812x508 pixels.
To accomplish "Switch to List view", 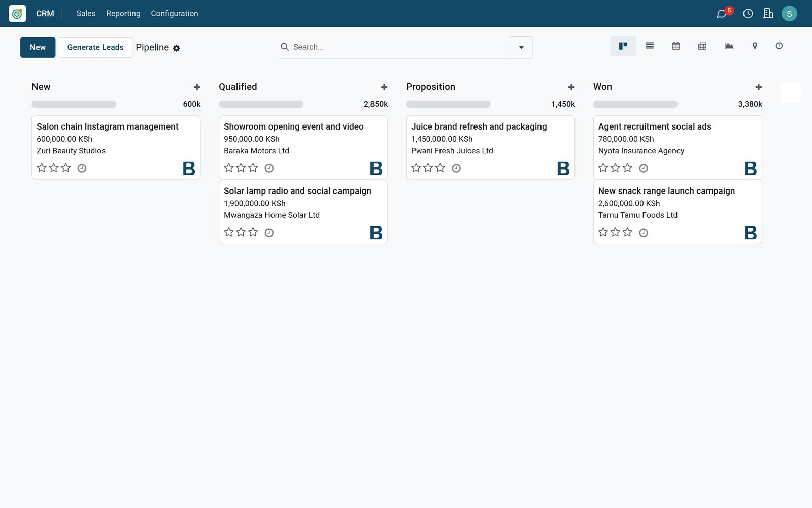I will [x=650, y=46].
